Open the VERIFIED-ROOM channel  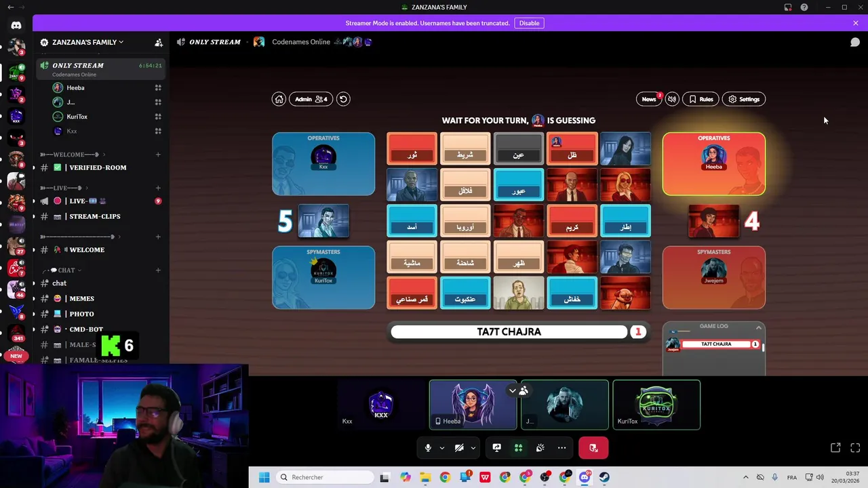(x=102, y=167)
